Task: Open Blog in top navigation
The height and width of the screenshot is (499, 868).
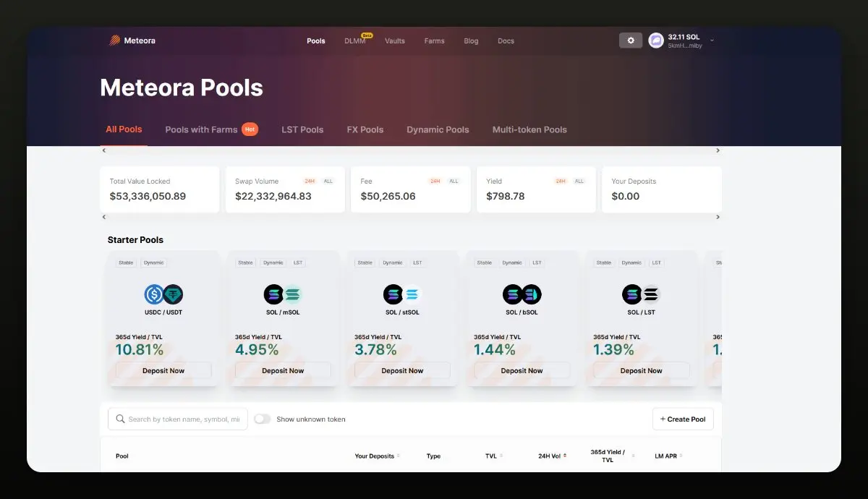Action: pos(471,41)
